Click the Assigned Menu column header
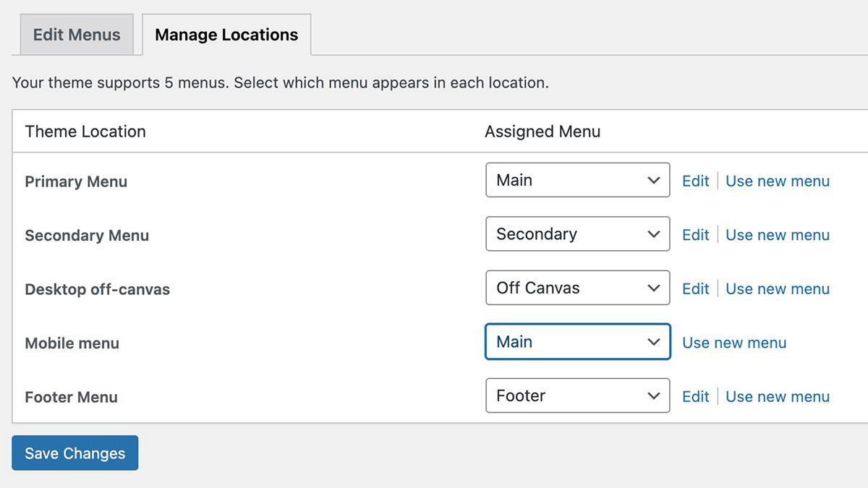 542,132
